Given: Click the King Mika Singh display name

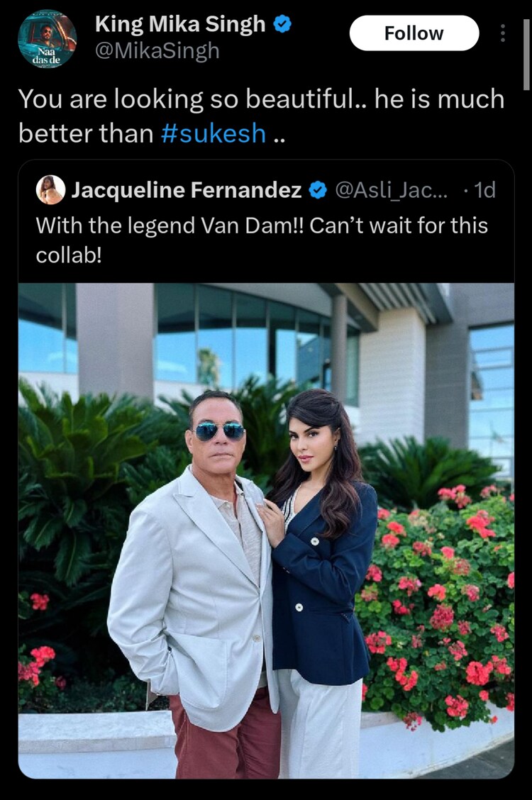Looking at the screenshot, I should coord(180,24).
